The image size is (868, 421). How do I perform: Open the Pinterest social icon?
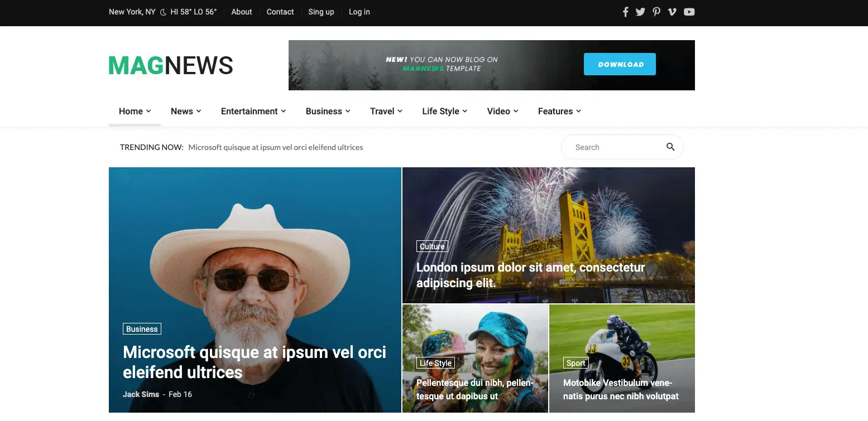pyautogui.click(x=656, y=12)
